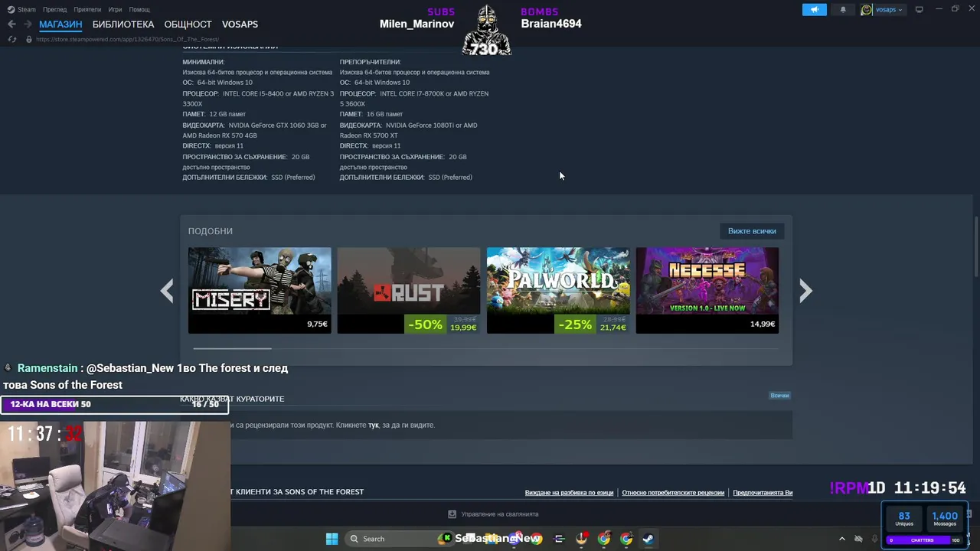Click the small Всички button for curators
The width and height of the screenshot is (980, 551).
[x=779, y=396]
